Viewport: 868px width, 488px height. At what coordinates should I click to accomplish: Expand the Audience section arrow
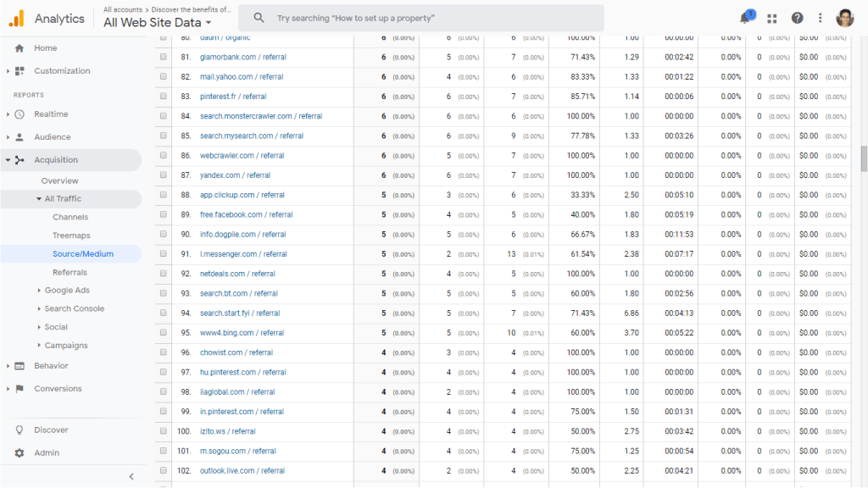pos(8,136)
